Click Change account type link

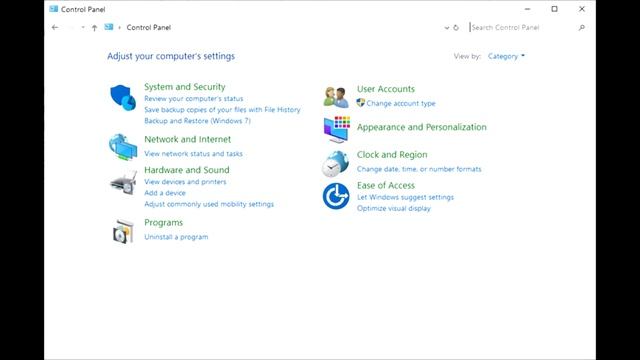point(401,103)
